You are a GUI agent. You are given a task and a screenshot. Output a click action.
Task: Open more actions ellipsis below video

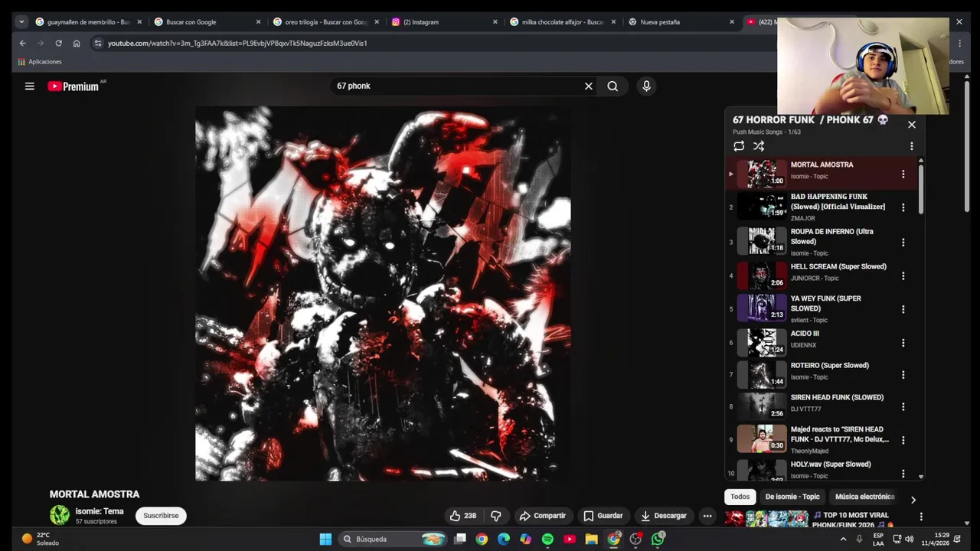[707, 516]
